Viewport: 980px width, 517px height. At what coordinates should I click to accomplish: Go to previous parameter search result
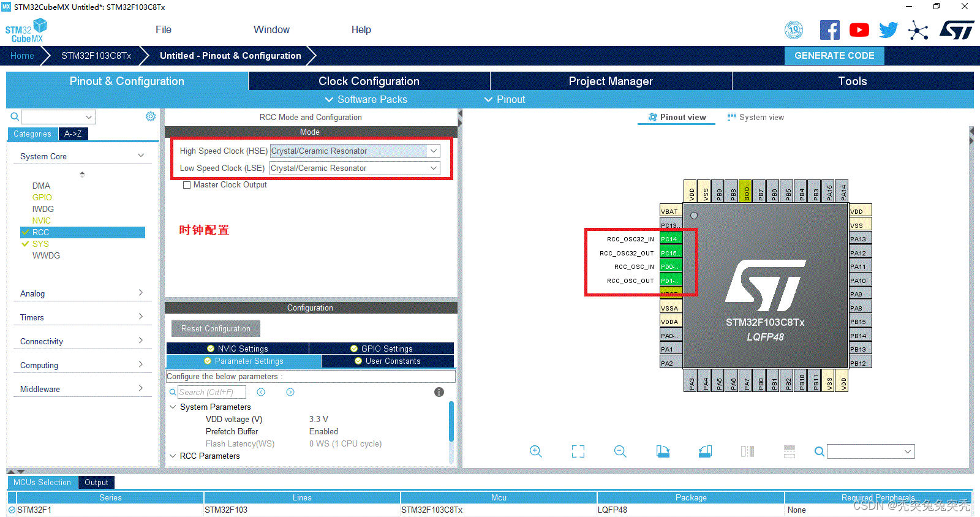pyautogui.click(x=261, y=392)
